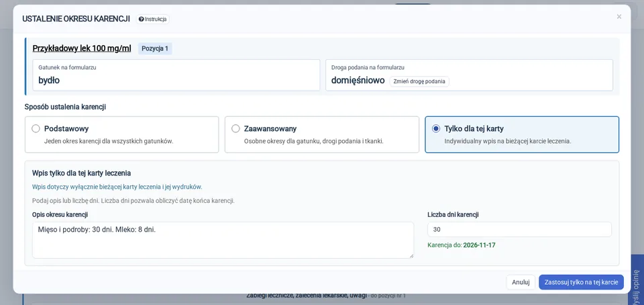Click the Liczba dni karencji input field

coord(519,229)
